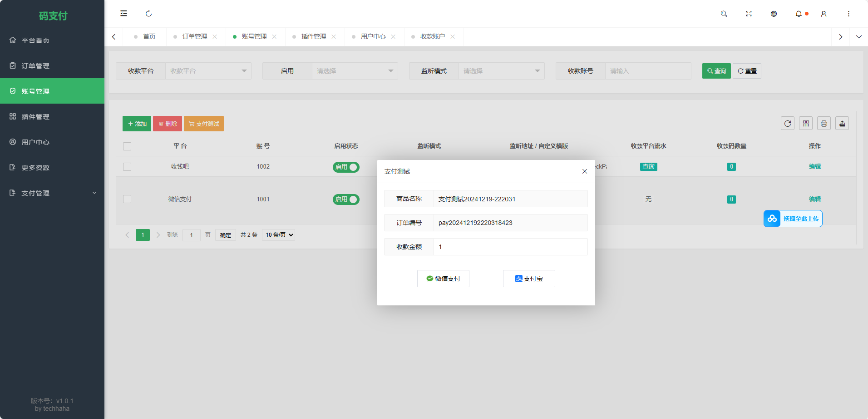Open the 10 条/页 page size dropdown
Image resolution: width=868 pixels, height=419 pixels.
pyautogui.click(x=279, y=235)
